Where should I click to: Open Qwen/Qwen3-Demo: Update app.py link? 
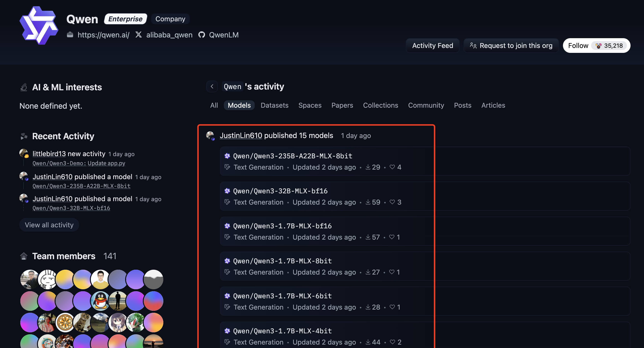79,163
